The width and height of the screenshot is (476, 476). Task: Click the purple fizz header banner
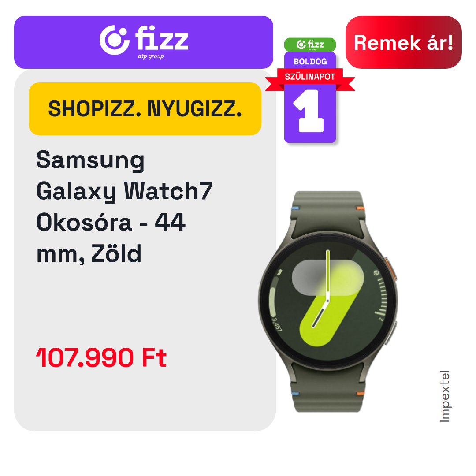point(144,42)
